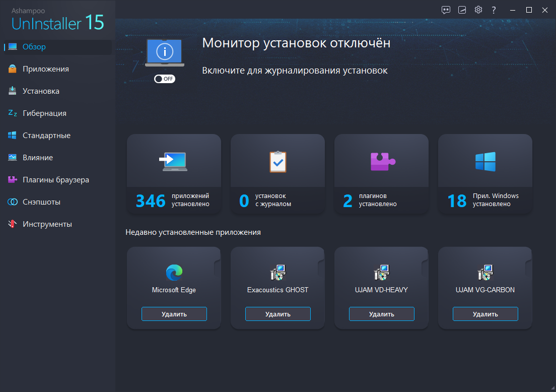
Task: Click Удалить under Exacoustics GHOST
Action: 278,314
